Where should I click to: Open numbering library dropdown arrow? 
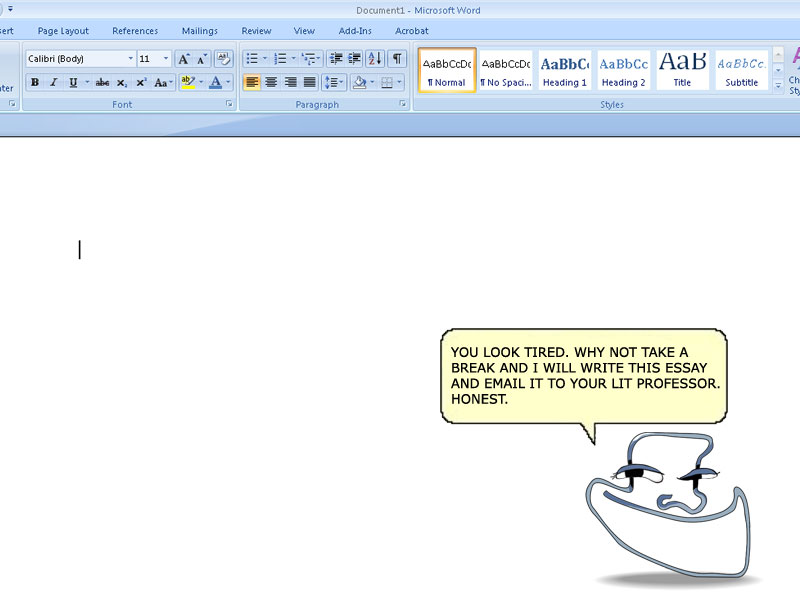pyautogui.click(x=293, y=59)
